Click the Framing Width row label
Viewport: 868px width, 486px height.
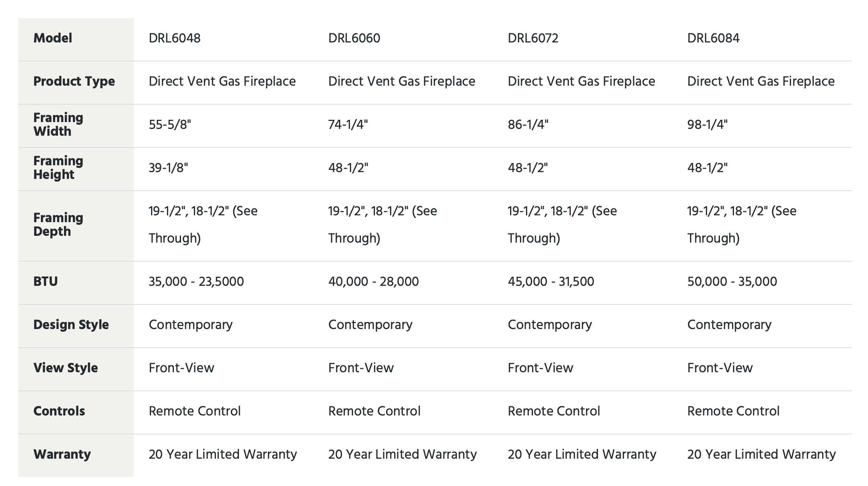(58, 124)
